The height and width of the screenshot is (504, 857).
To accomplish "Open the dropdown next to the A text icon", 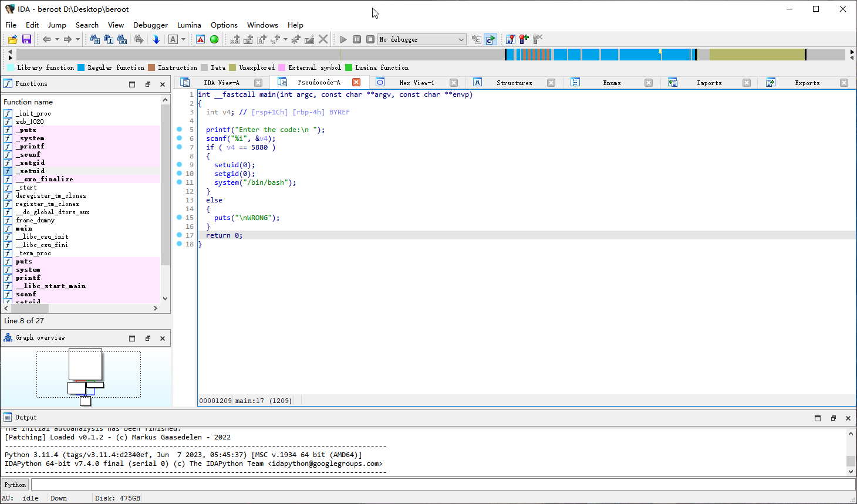I will click(x=184, y=39).
